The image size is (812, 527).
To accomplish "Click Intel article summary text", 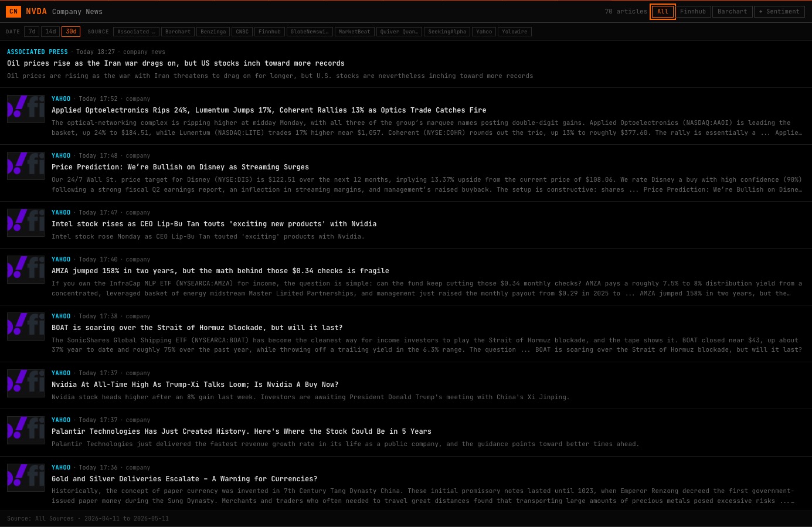I will click(208, 237).
